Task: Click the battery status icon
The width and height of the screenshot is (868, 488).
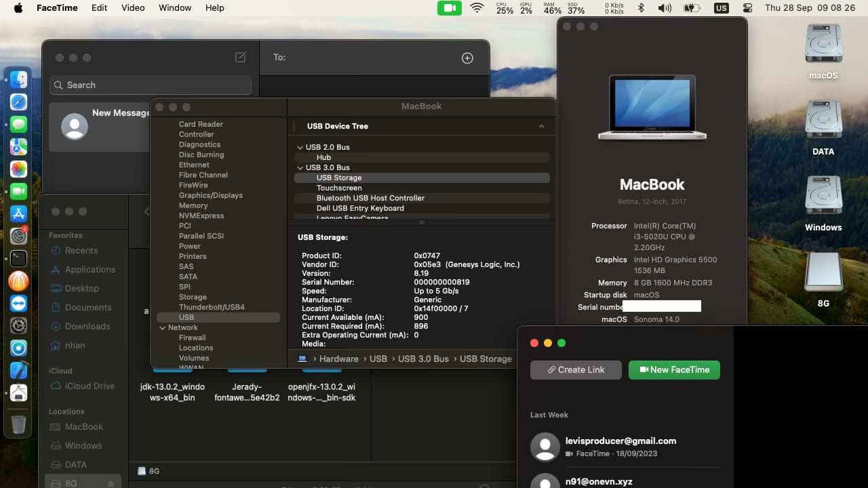Action: pyautogui.click(x=692, y=8)
